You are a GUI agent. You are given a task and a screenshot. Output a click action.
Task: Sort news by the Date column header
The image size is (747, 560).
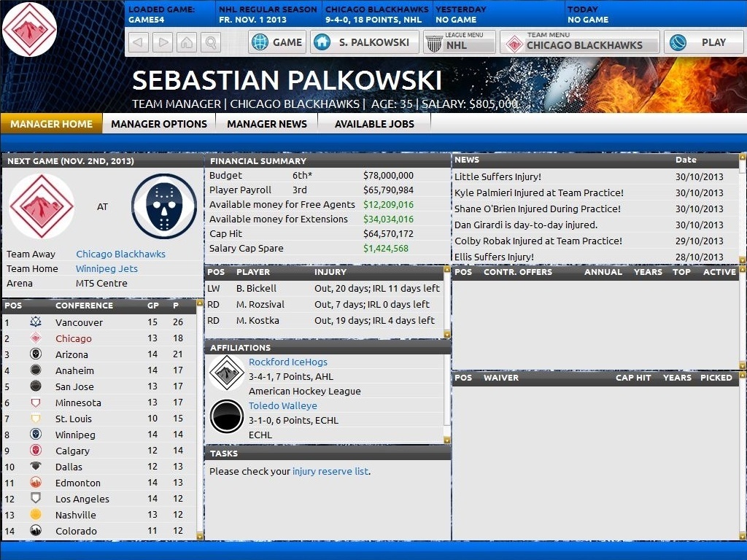click(686, 160)
